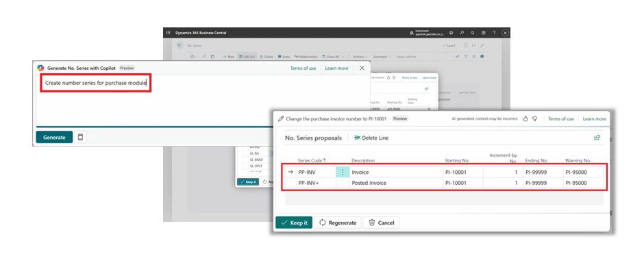Click the share icon in No. Series proposals
This screenshot has width=644, height=278.
597,138
